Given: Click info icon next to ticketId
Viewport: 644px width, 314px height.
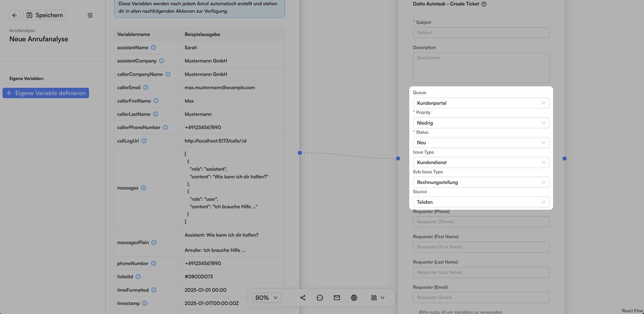Looking at the screenshot, I should click(x=138, y=276).
